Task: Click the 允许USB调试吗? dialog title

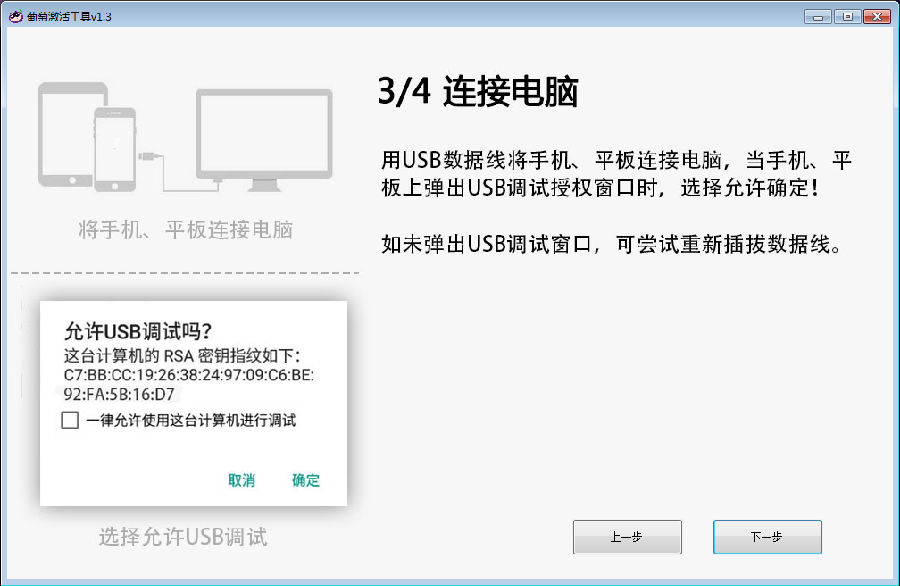Action: coord(138,331)
